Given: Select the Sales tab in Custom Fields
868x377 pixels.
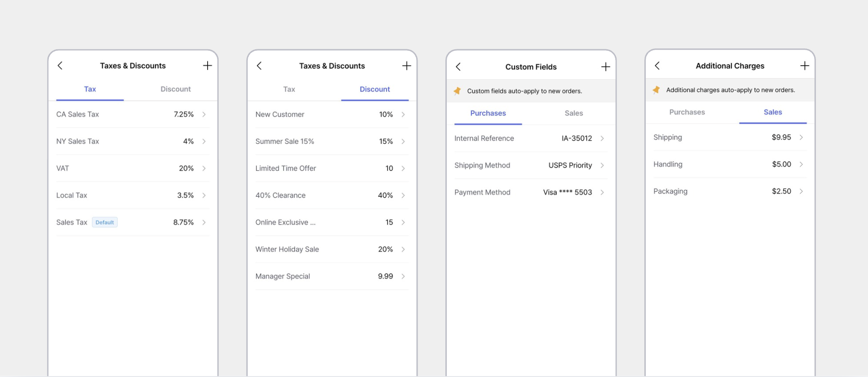Looking at the screenshot, I should [x=574, y=113].
